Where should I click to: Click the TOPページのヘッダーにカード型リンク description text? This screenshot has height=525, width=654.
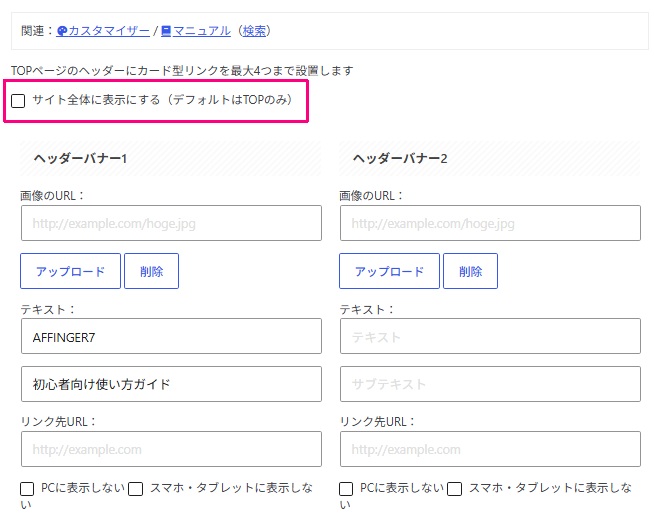(x=182, y=71)
